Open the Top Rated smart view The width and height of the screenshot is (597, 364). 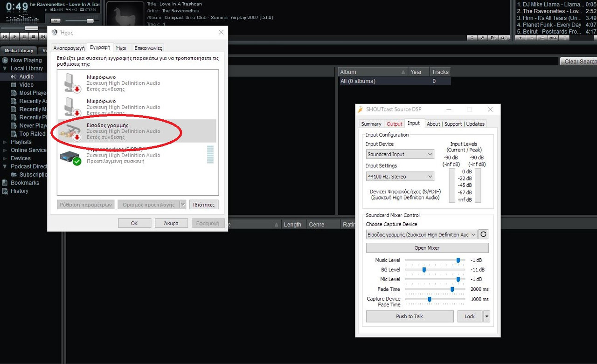tap(32, 134)
